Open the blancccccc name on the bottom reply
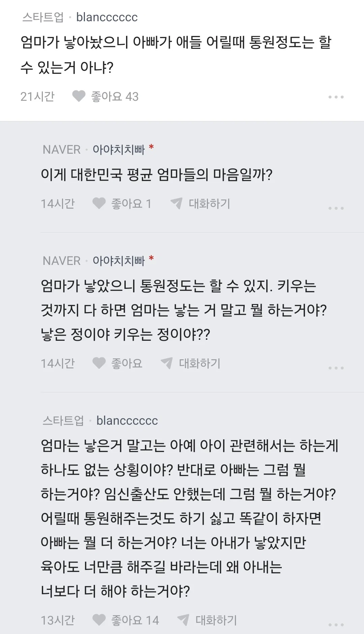 pos(127,421)
